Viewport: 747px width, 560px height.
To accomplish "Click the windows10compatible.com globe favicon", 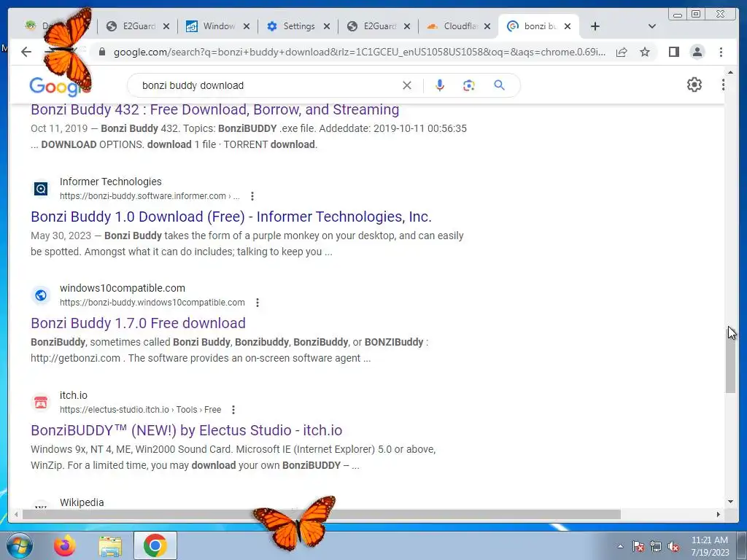I will tap(41, 295).
